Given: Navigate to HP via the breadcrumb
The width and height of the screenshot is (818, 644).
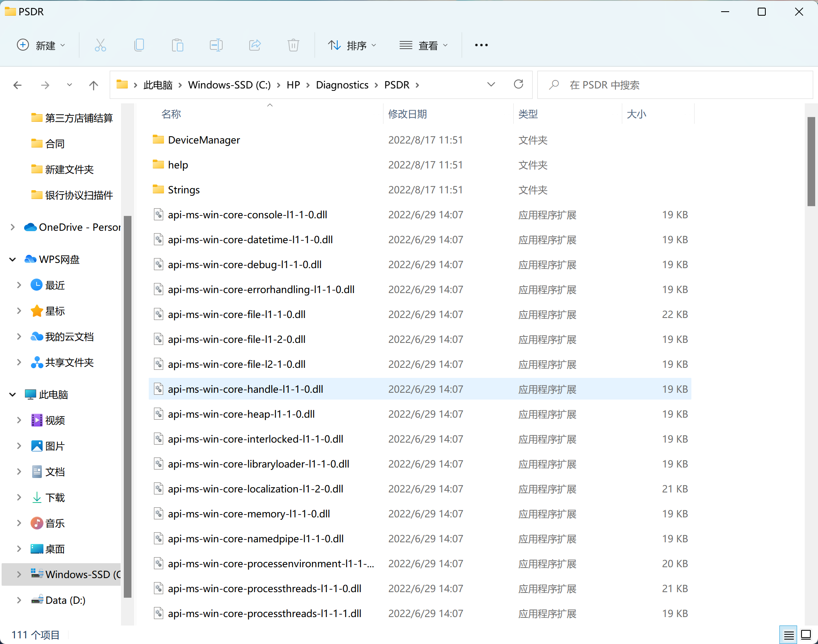Looking at the screenshot, I should click(293, 85).
